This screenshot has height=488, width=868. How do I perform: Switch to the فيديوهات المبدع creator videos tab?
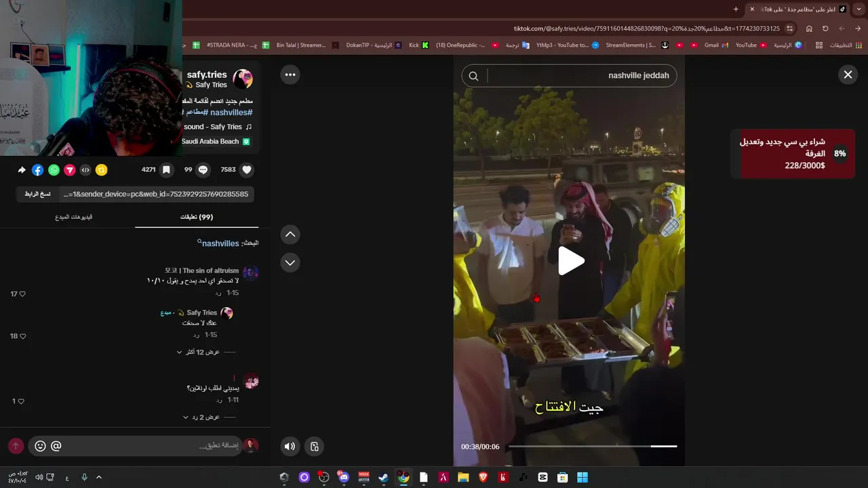[73, 217]
